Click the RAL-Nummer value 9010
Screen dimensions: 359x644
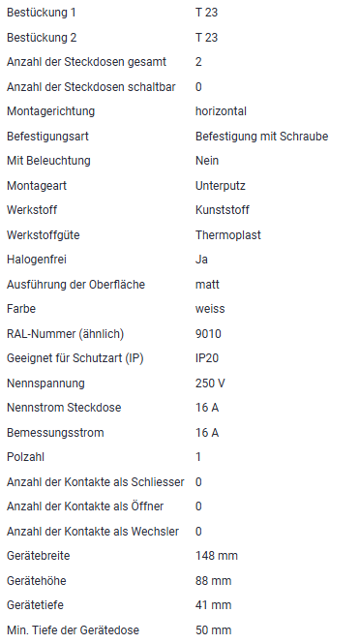[208, 333]
